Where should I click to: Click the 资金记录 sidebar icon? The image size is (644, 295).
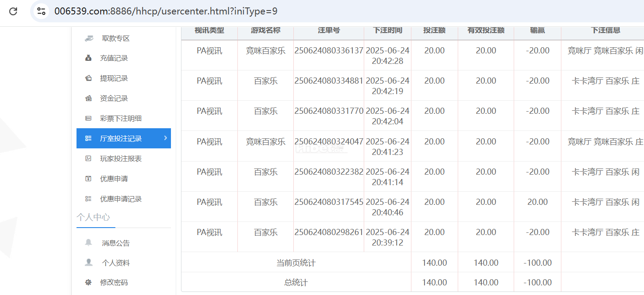88,98
